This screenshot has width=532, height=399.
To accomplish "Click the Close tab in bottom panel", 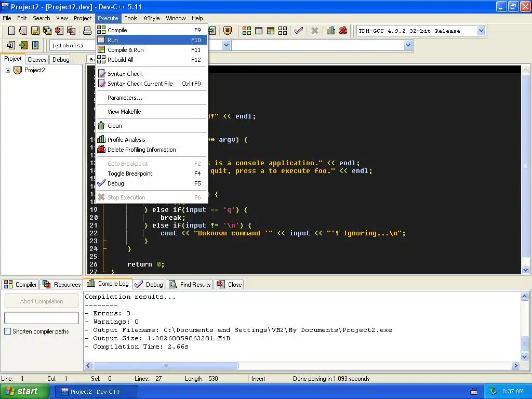I will [229, 284].
